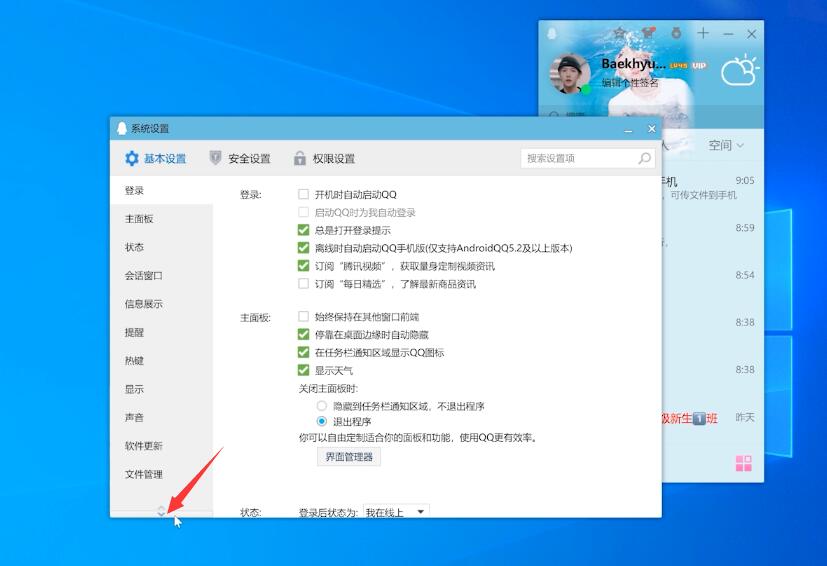This screenshot has width=827, height=566.
Task: Select 隐藏到任务栏通知区域 radio option
Action: pos(322,406)
